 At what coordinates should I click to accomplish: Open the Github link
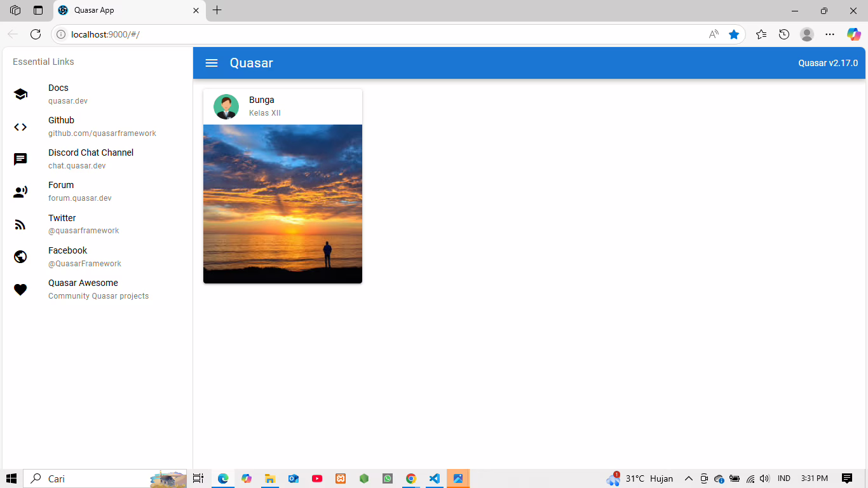[97, 126]
